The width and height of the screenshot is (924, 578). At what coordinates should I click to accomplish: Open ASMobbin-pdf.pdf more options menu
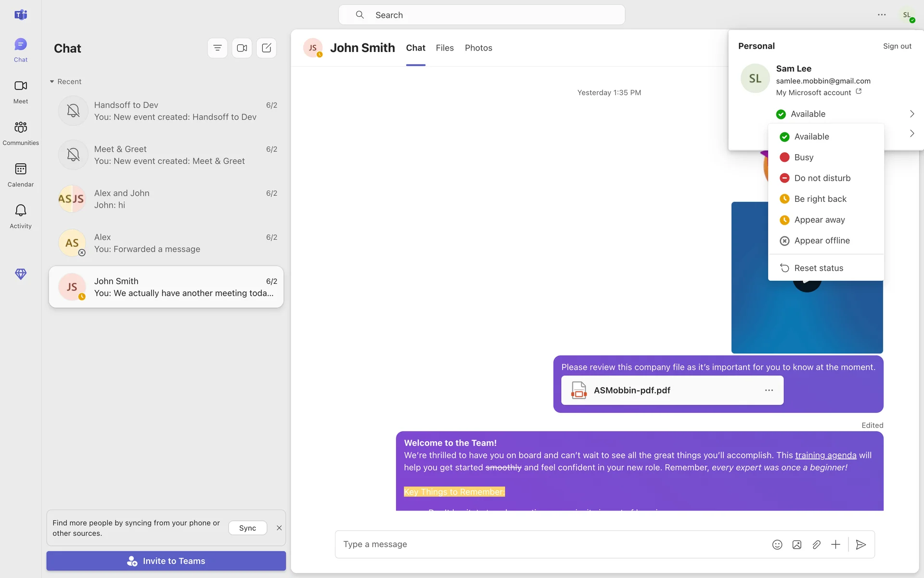769,390
